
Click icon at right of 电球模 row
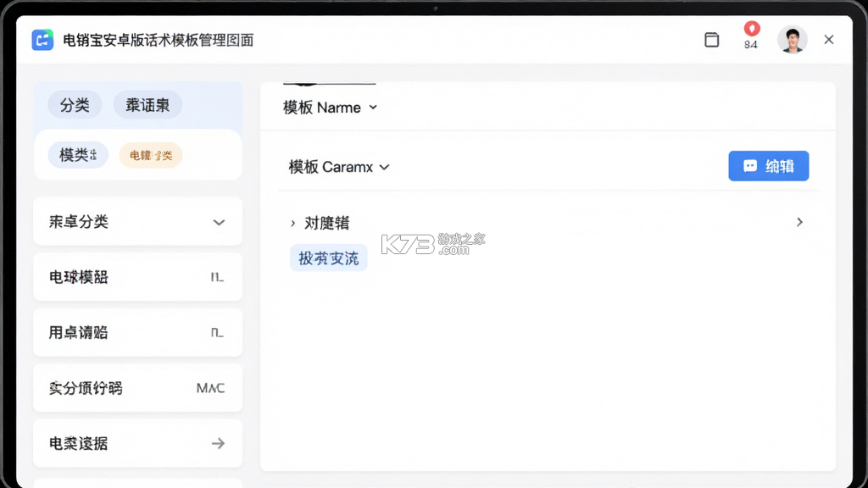click(x=218, y=277)
